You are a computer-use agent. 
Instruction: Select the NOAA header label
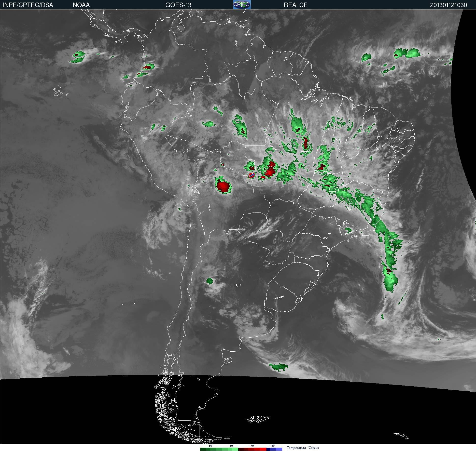coord(81,5)
